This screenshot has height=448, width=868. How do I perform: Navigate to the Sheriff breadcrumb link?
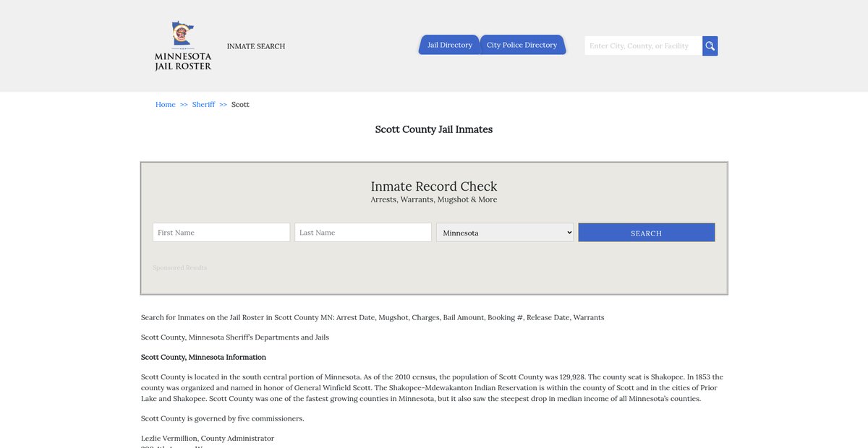(x=203, y=105)
